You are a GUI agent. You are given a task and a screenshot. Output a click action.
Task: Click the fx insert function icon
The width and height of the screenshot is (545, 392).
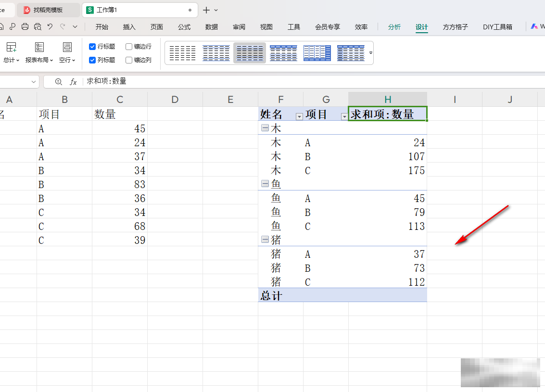[74, 82]
